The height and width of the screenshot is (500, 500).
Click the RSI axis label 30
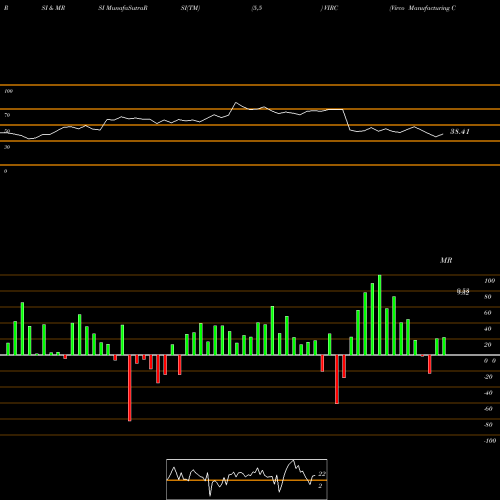(x=7, y=147)
